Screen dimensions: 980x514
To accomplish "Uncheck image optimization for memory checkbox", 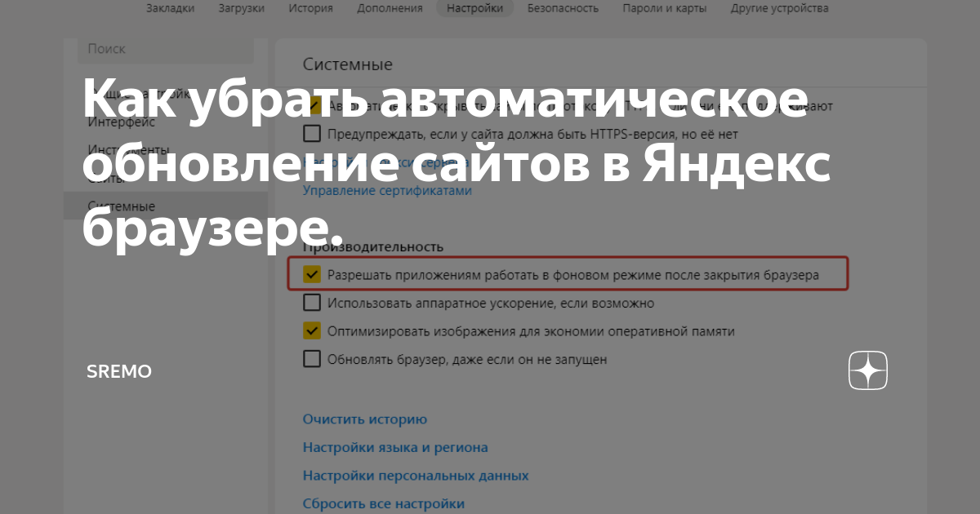I will (312, 330).
